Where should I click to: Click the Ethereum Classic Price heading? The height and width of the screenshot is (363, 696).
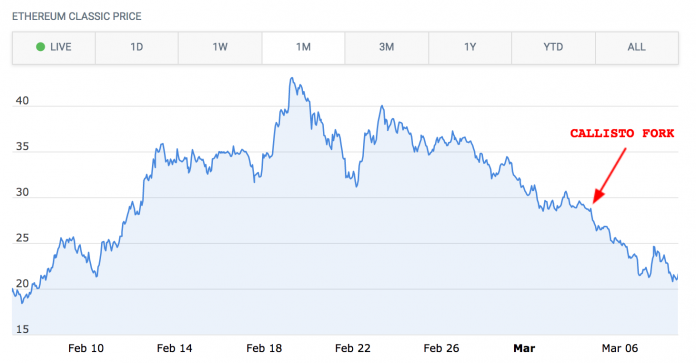tap(76, 16)
